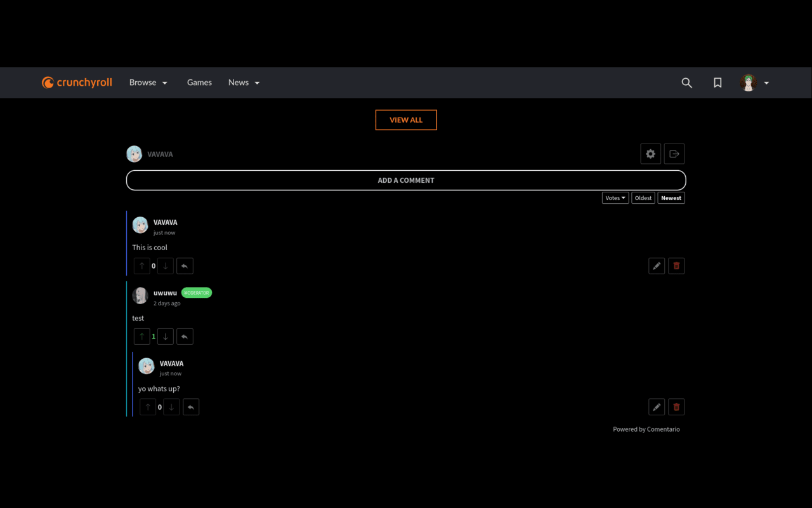Click the "yo whats up?" reply text

tap(159, 389)
